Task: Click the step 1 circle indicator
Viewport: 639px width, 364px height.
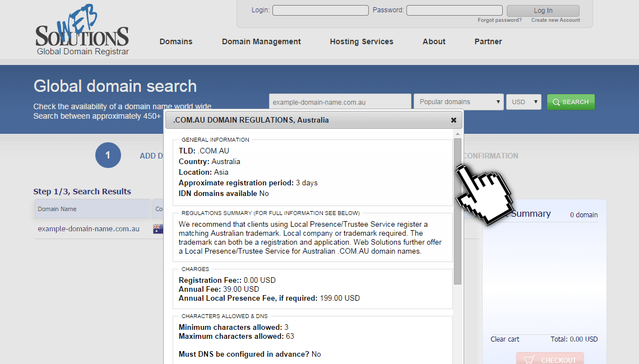Action: (108, 155)
